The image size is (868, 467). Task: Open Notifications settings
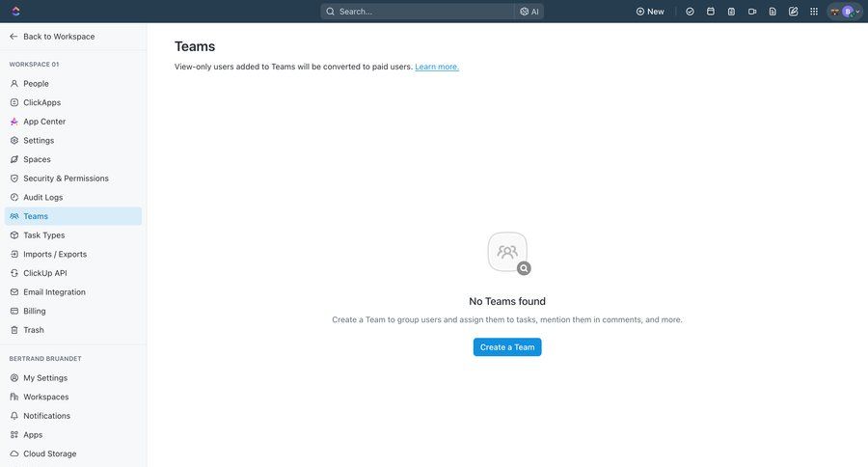pos(73,416)
